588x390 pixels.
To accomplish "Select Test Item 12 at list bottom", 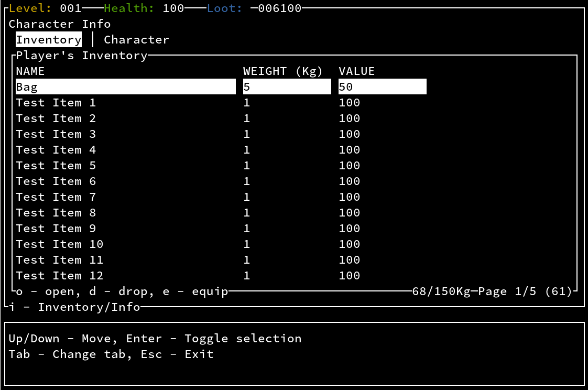I will pos(60,276).
